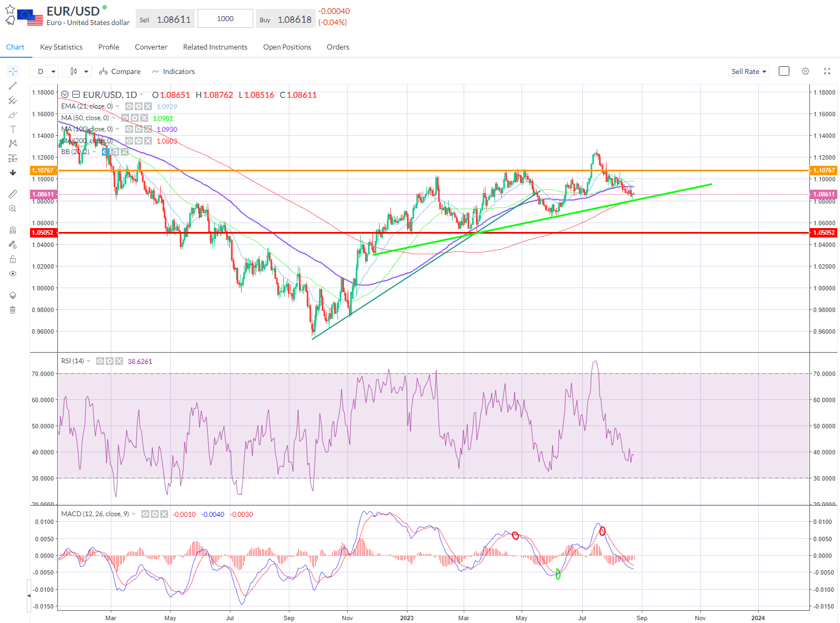Image resolution: width=840 pixels, height=623 pixels.
Task: Hide the MA 200 indicator
Action: coord(129,141)
